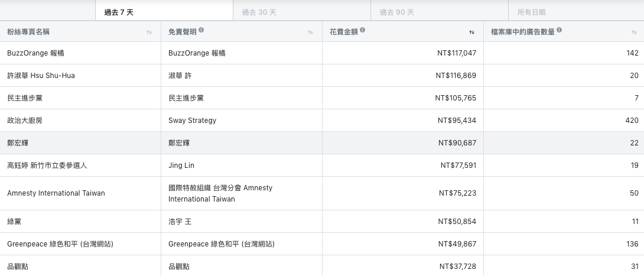Viewport: 644px width, 276px height.
Task: Click the 檔案庫中的廣告數量 header text
Action: tap(523, 32)
